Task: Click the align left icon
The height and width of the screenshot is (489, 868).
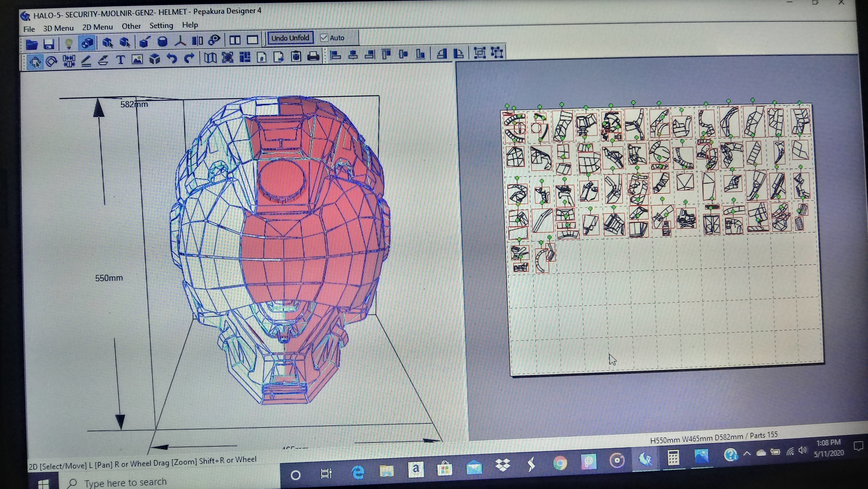Action: pyautogui.click(x=335, y=55)
